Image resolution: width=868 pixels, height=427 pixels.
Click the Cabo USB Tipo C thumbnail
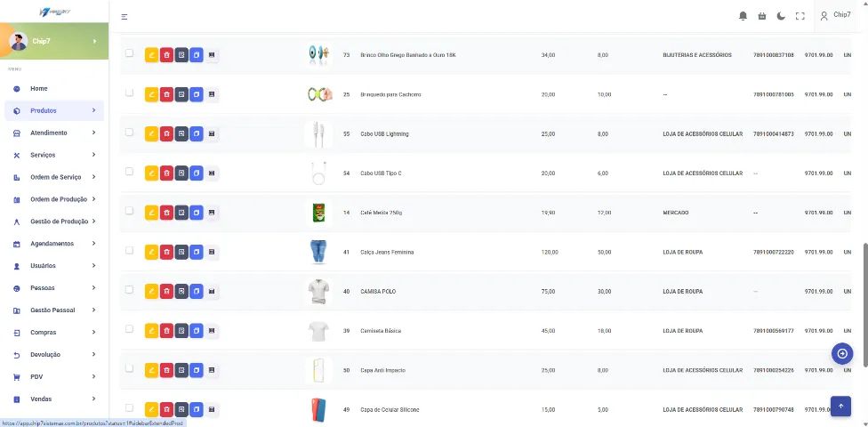click(x=318, y=173)
